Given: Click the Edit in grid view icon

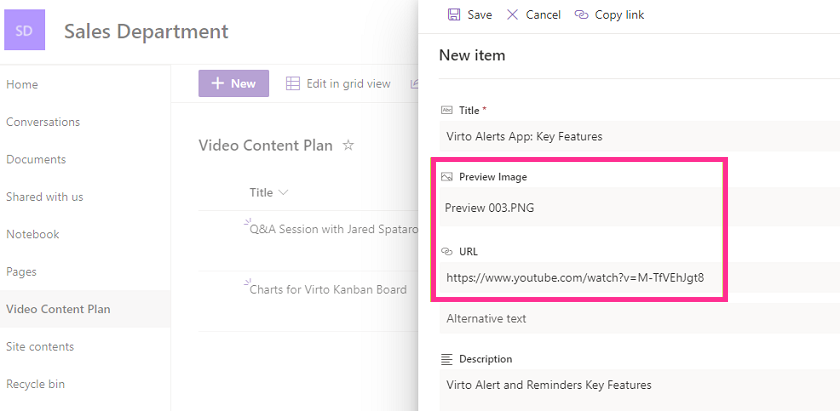Looking at the screenshot, I should click(292, 84).
